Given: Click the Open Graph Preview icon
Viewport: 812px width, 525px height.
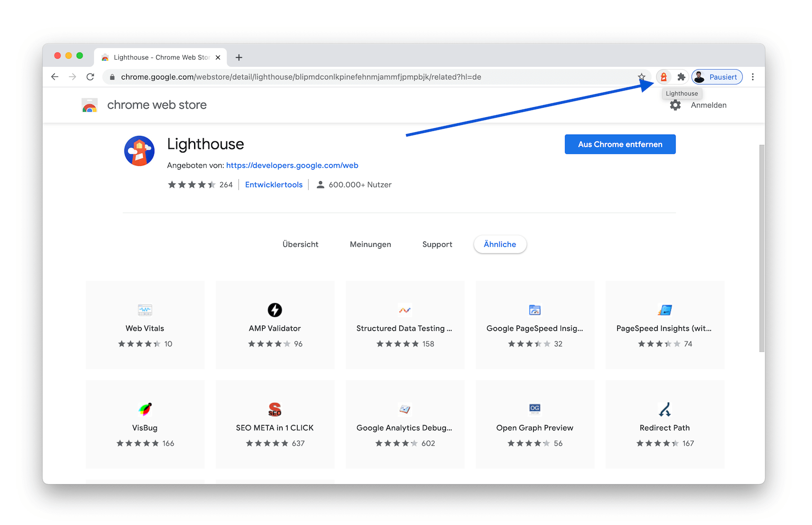Looking at the screenshot, I should (535, 410).
